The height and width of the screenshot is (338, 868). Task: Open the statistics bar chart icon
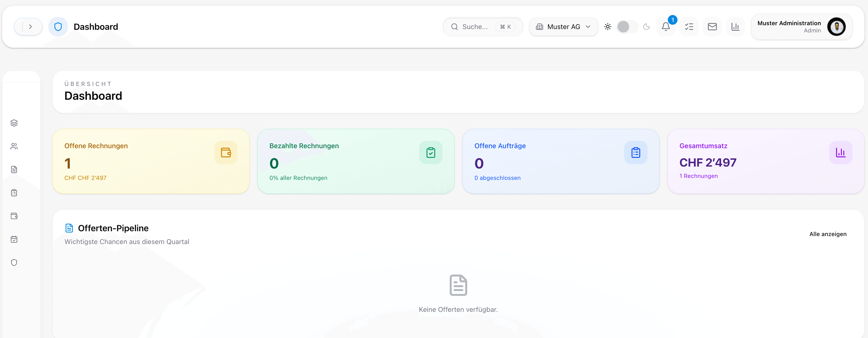pos(735,27)
